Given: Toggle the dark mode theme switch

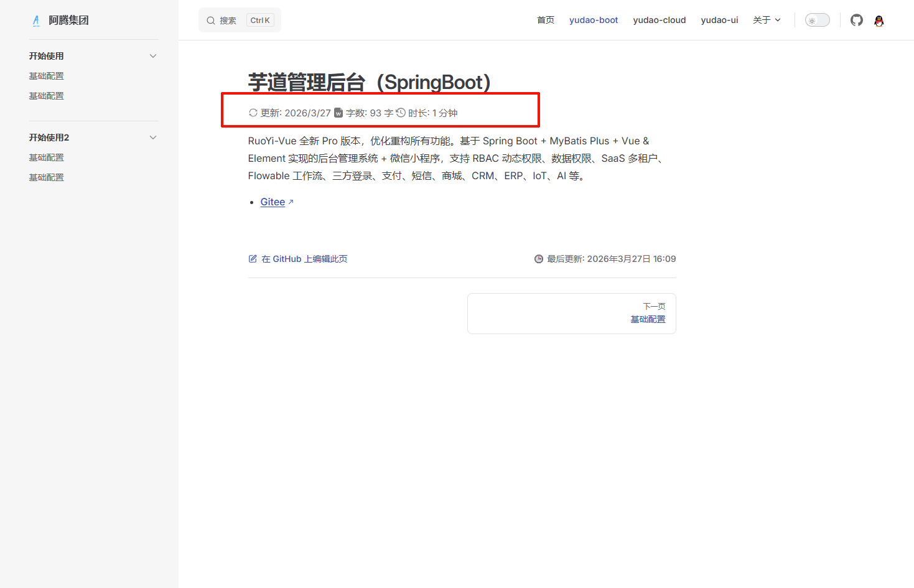Looking at the screenshot, I should [x=817, y=21].
